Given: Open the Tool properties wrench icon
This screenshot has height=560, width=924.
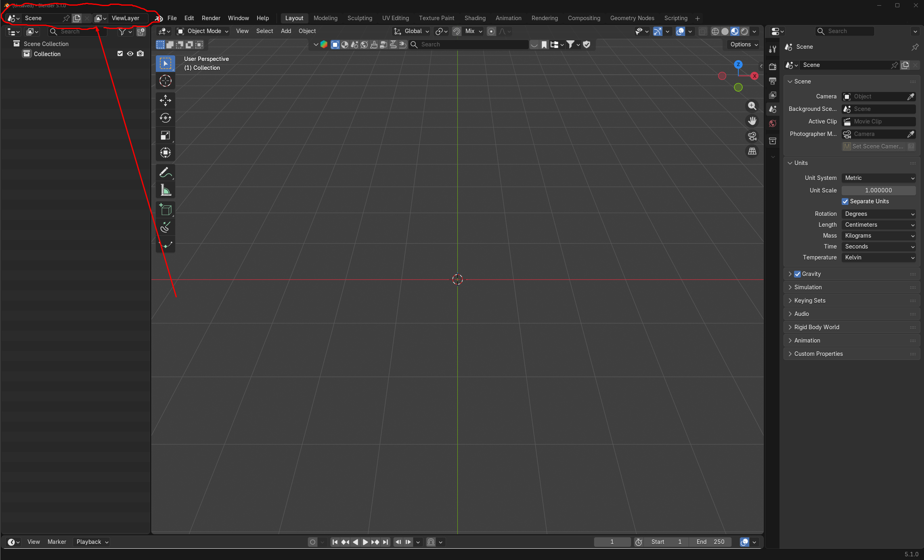Looking at the screenshot, I should pos(773,49).
